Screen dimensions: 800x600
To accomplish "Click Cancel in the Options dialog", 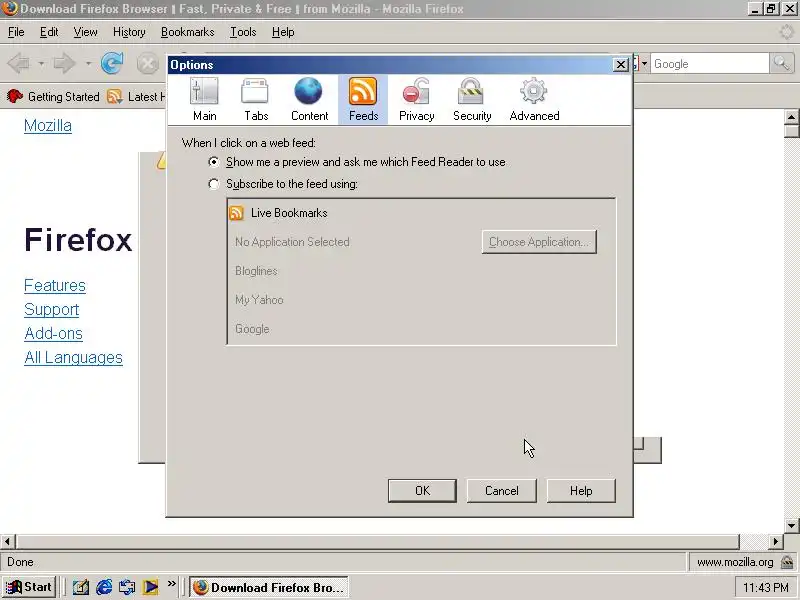I will (x=502, y=491).
